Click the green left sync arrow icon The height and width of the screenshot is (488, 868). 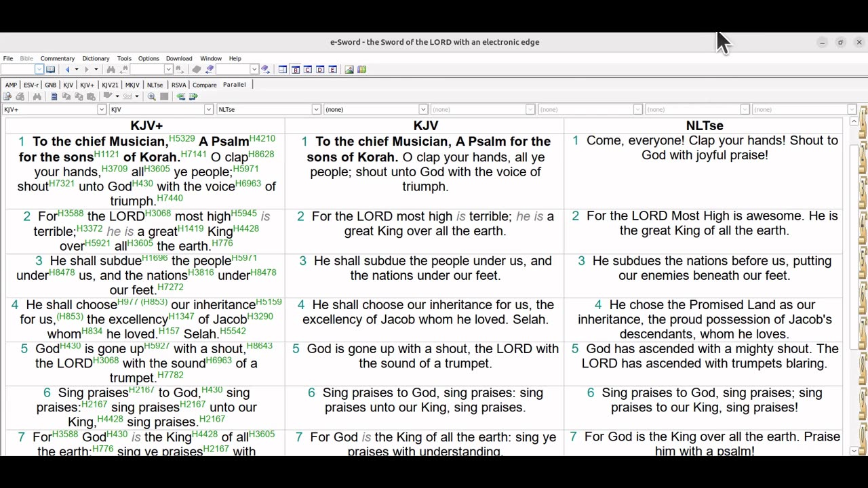coord(181,96)
